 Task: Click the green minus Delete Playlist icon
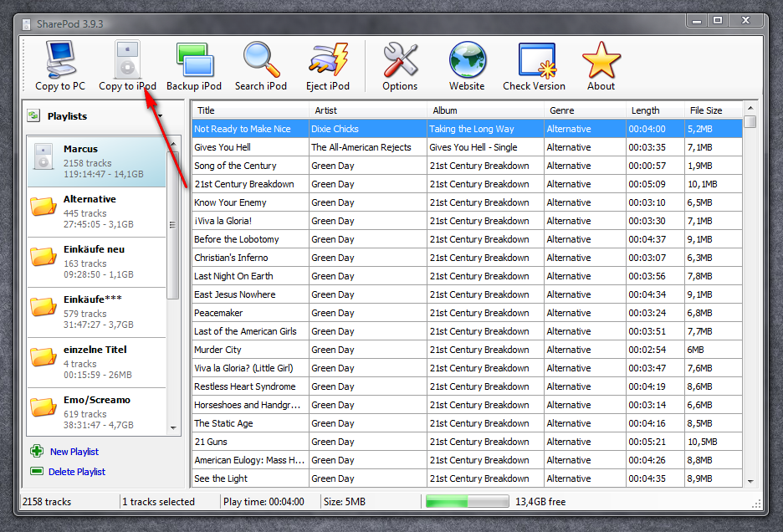pos(37,471)
